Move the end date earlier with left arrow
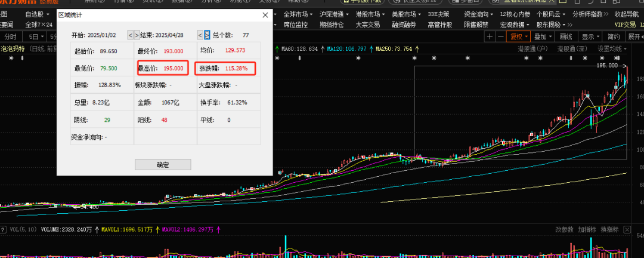The height and width of the screenshot is (258, 644). (200, 35)
